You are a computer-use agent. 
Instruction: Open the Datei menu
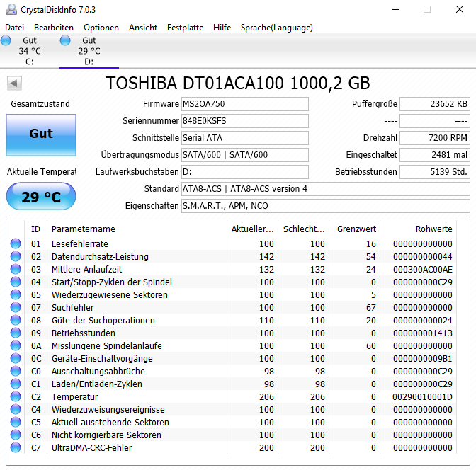coord(15,28)
